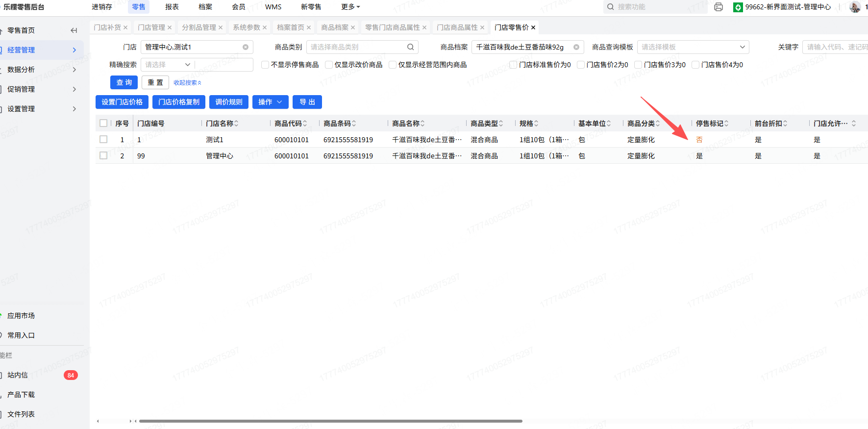Open the 报表 top menu

point(172,7)
